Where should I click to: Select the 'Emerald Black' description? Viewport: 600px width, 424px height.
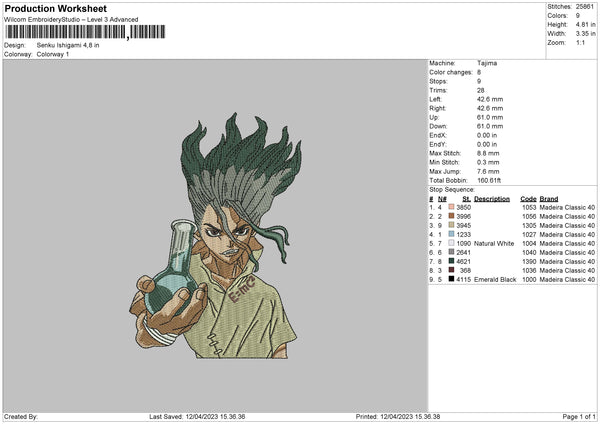[x=495, y=279]
